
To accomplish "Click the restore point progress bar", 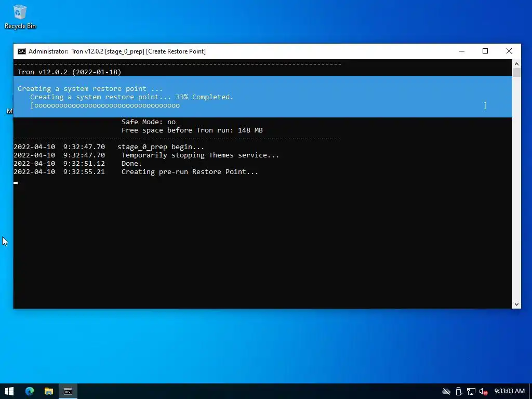I will coord(259,105).
